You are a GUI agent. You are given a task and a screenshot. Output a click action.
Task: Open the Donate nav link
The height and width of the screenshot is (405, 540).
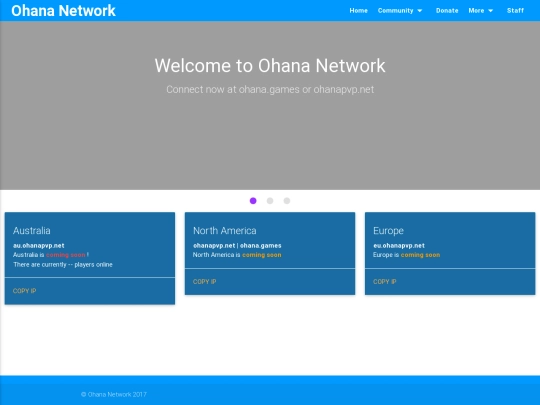click(x=447, y=11)
